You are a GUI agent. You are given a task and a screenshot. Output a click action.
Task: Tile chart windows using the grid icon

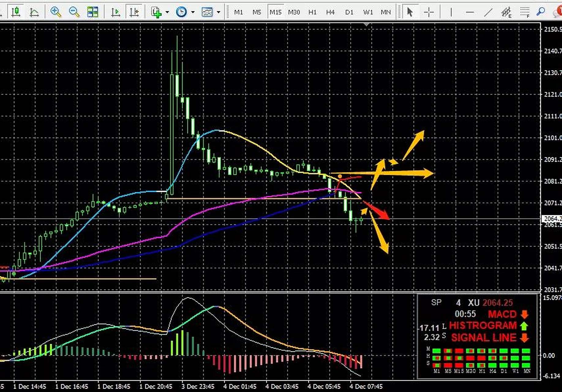point(92,12)
